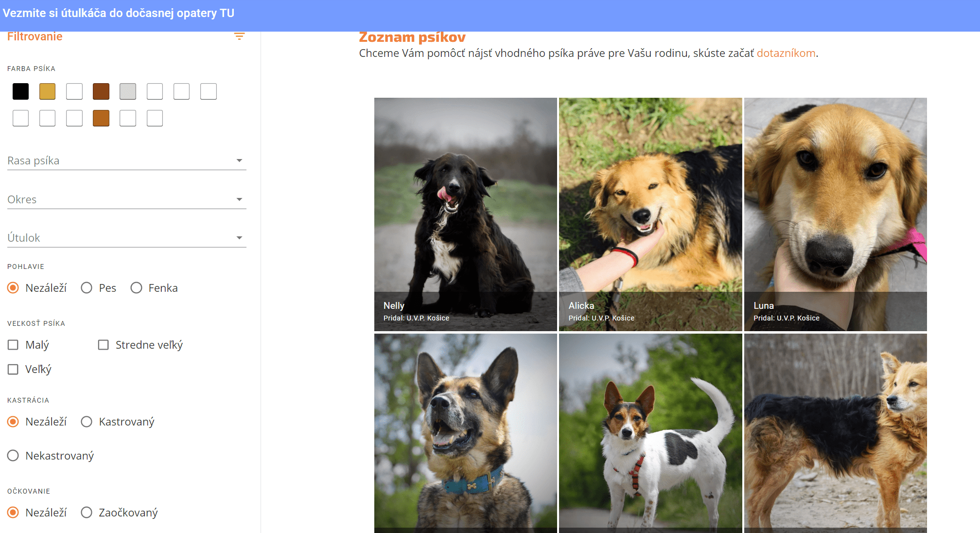This screenshot has width=980, height=533.
Task: Select the light grey color swatch
Action: coord(128,91)
